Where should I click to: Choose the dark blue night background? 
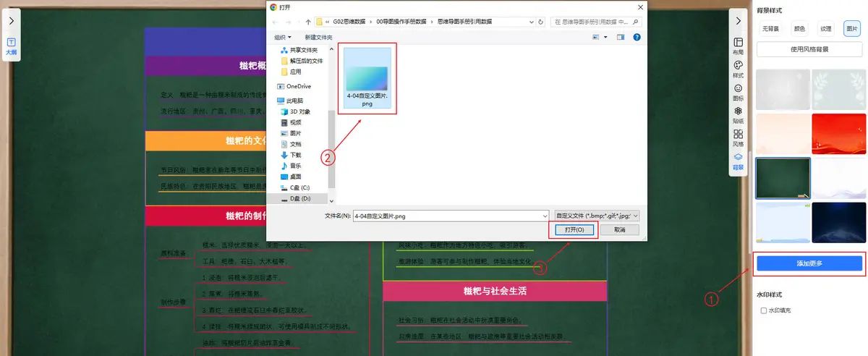click(x=838, y=222)
